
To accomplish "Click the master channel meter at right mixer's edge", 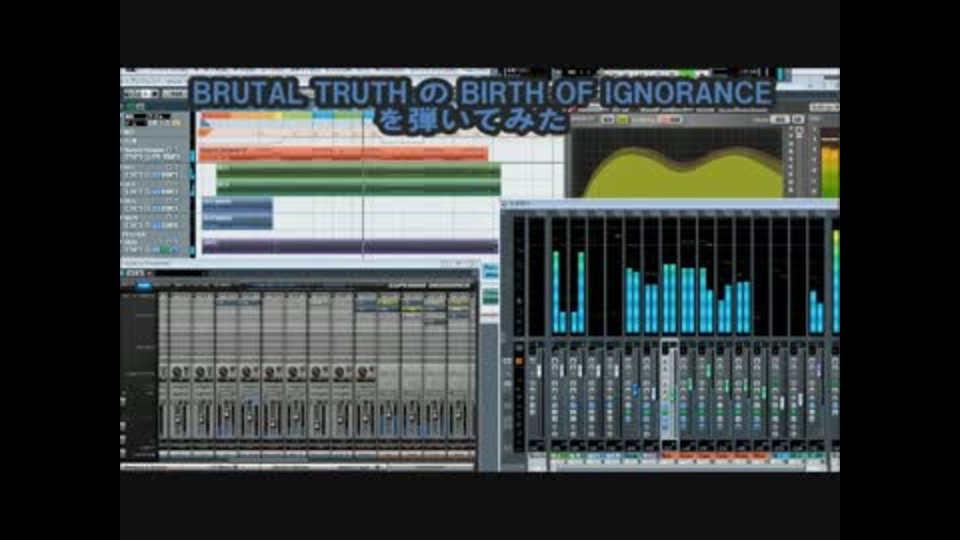I will (x=836, y=282).
